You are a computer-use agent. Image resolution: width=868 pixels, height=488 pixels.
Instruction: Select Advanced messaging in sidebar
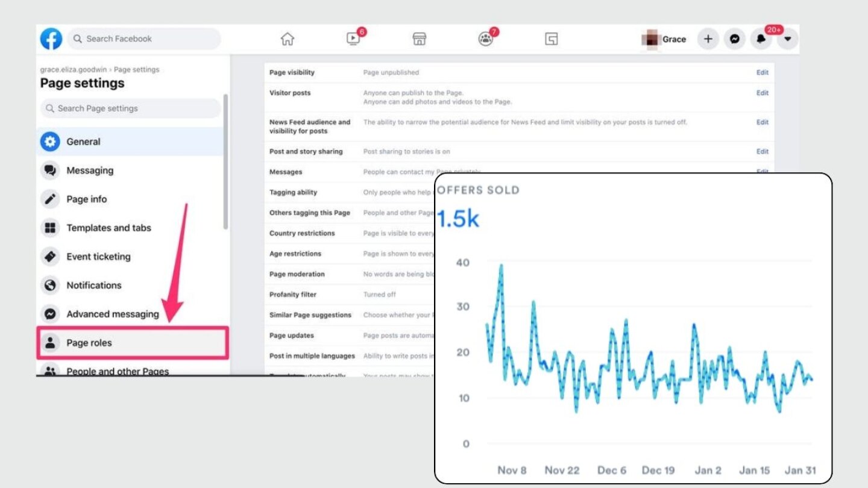coord(130,314)
